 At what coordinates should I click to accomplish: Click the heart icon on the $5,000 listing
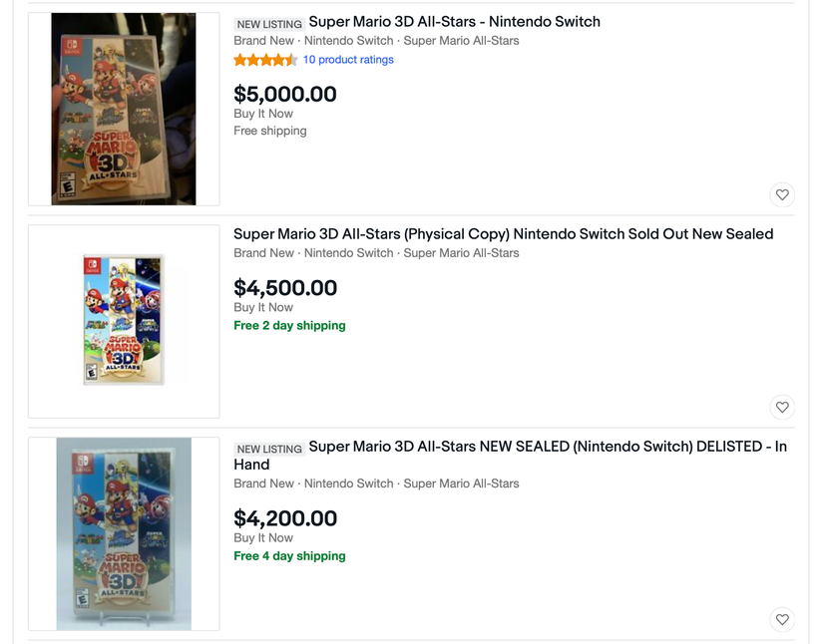click(782, 195)
